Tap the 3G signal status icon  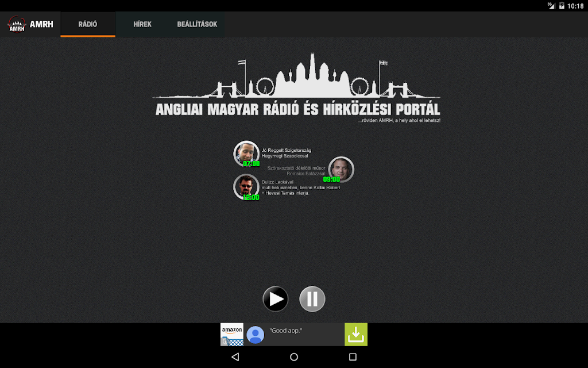click(551, 6)
